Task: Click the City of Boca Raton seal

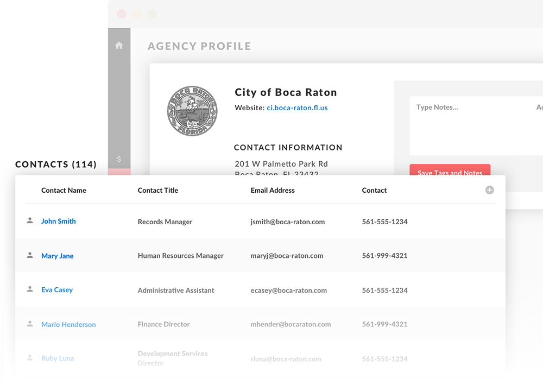Action: (192, 111)
